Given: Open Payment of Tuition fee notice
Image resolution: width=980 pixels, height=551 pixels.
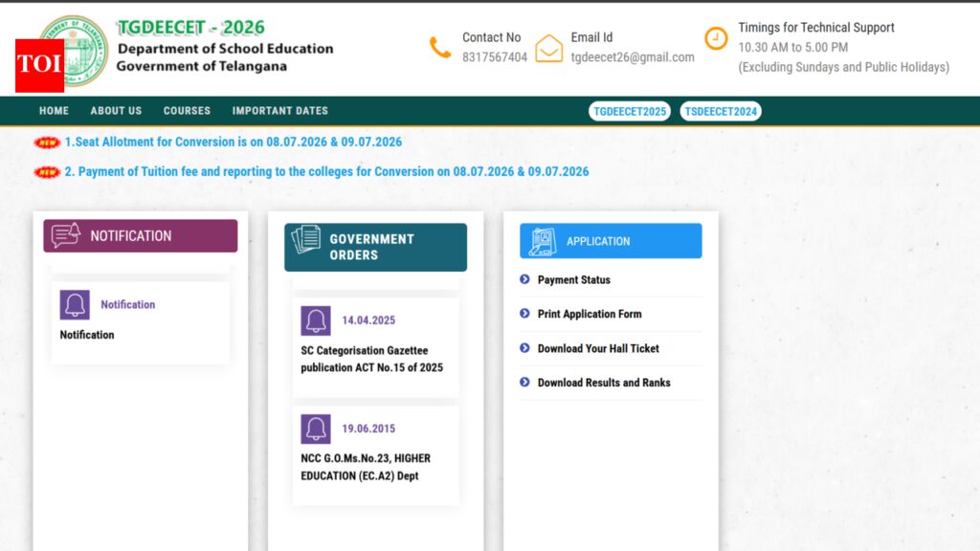Looking at the screenshot, I should pyautogui.click(x=326, y=172).
